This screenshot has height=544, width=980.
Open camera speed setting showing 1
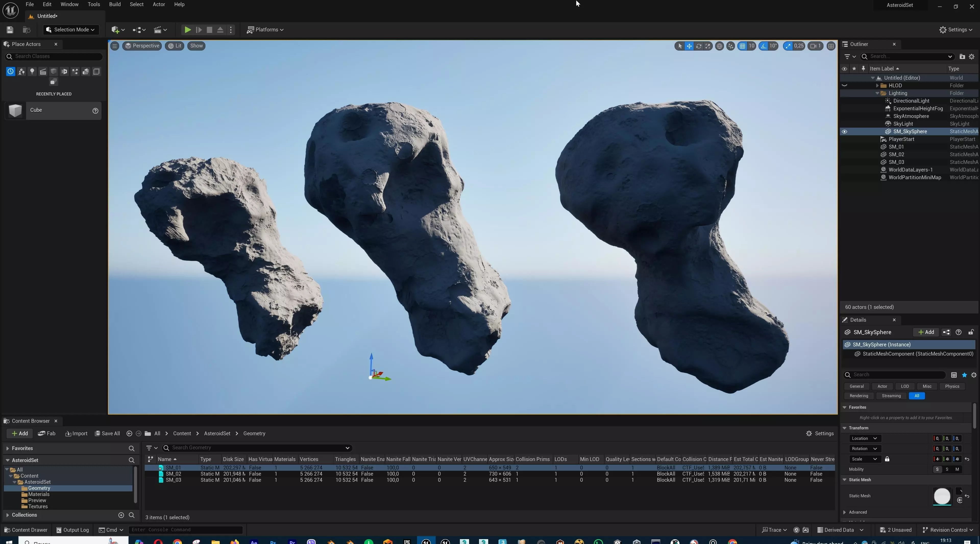pyautogui.click(x=816, y=46)
